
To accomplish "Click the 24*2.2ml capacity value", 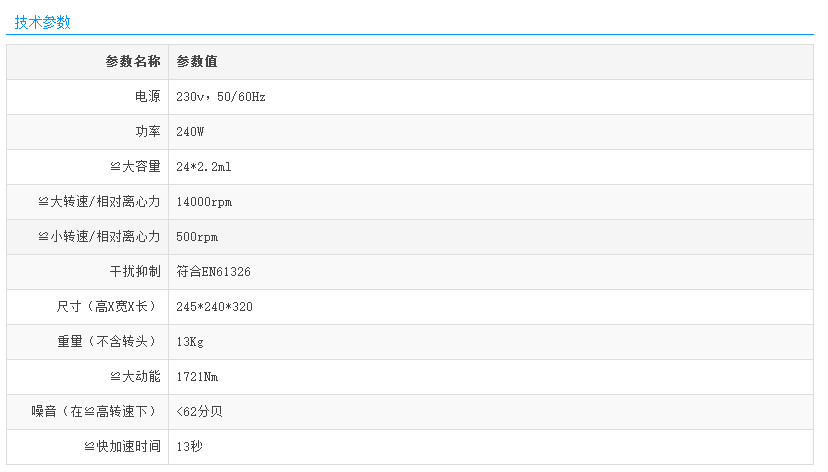I will click(203, 167).
